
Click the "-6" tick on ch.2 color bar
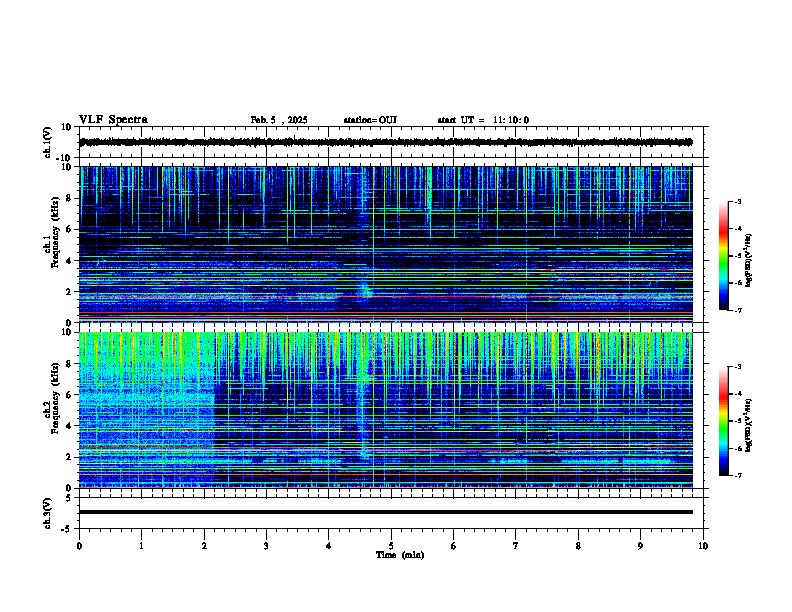tap(737, 448)
